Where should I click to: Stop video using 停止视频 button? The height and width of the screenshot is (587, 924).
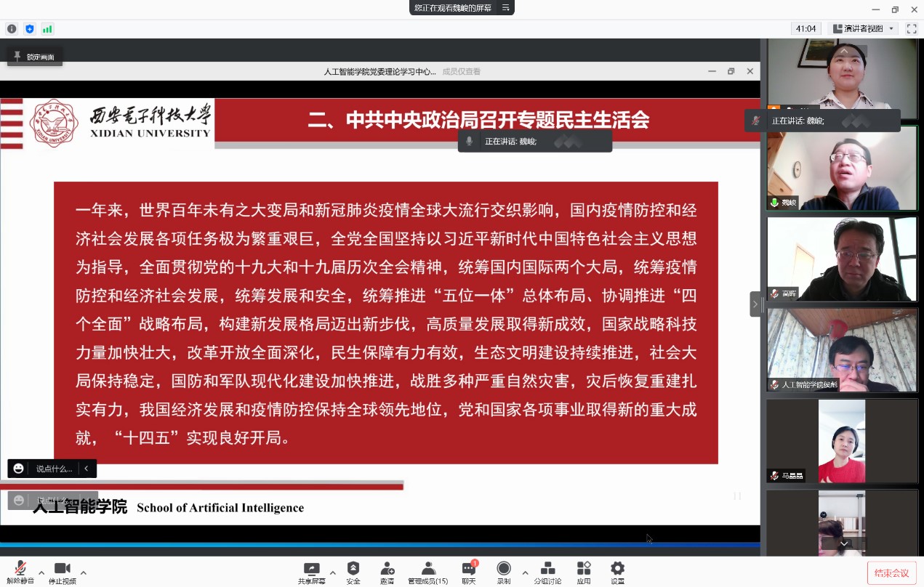(x=62, y=572)
